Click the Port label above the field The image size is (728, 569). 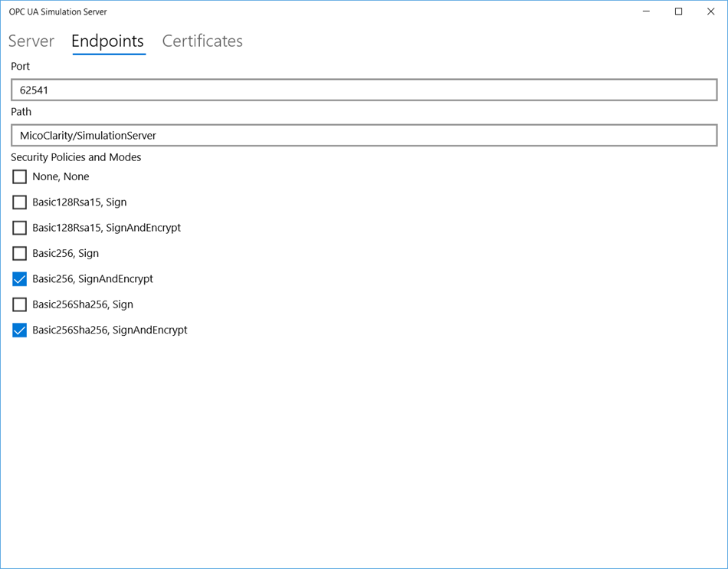pos(19,66)
